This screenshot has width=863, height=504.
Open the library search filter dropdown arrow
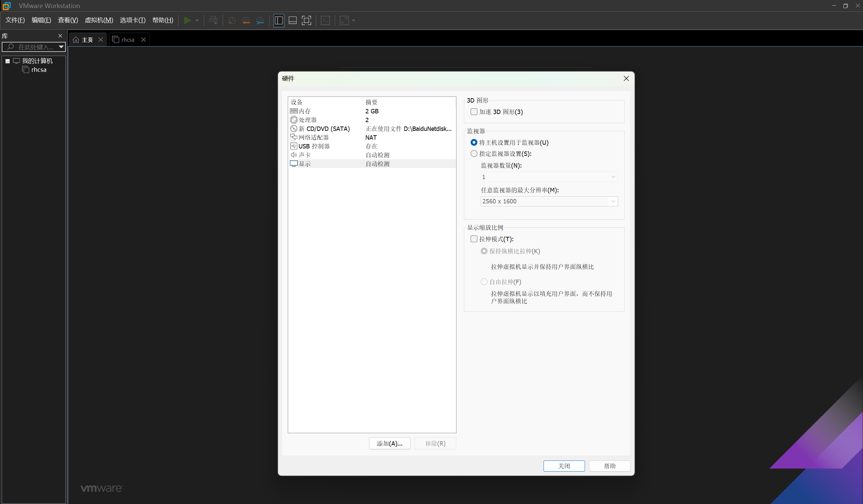coord(61,47)
